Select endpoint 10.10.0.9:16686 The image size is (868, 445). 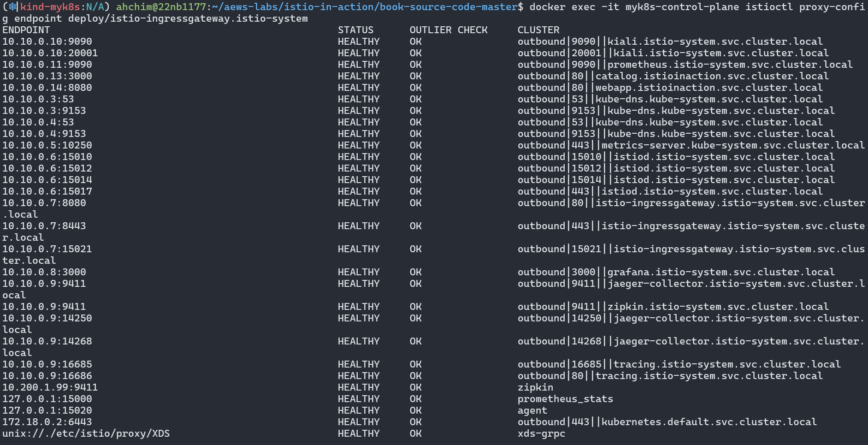click(x=47, y=376)
